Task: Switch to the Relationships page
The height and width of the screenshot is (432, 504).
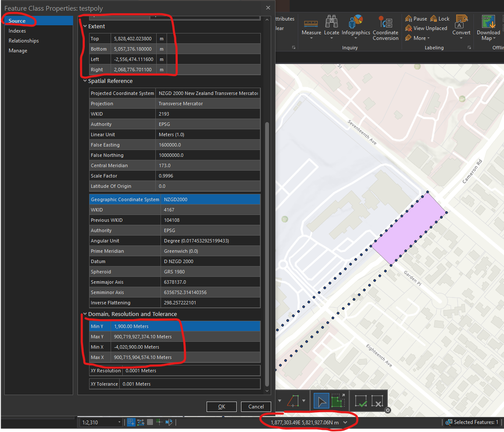Action: (x=23, y=41)
